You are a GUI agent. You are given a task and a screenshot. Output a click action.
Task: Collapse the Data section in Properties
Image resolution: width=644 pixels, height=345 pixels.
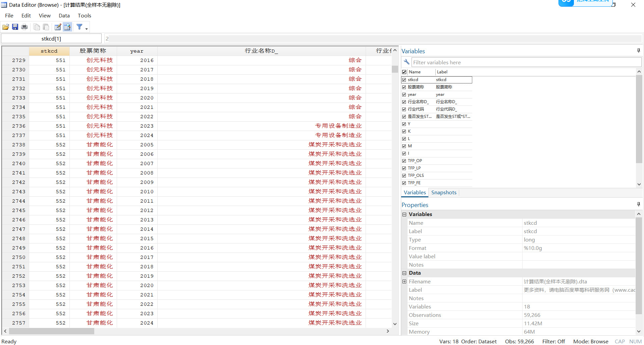tap(405, 273)
